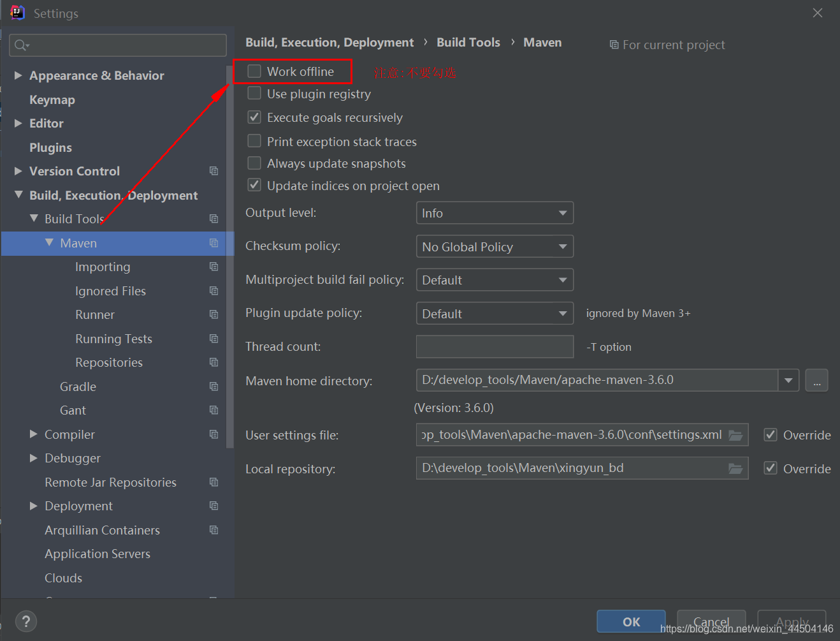Expand the Debugger tree node

coord(34,458)
